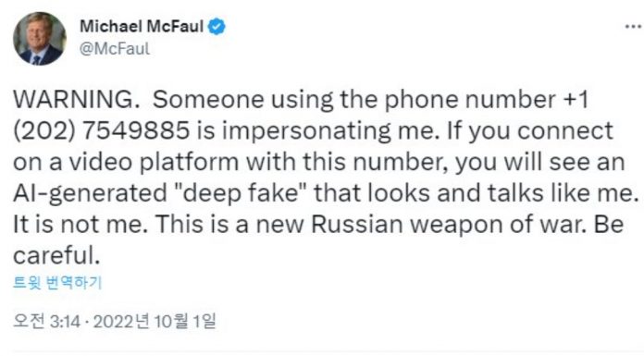Open the Michael McFaul display name link
The image size is (644, 356).
[x=142, y=27]
